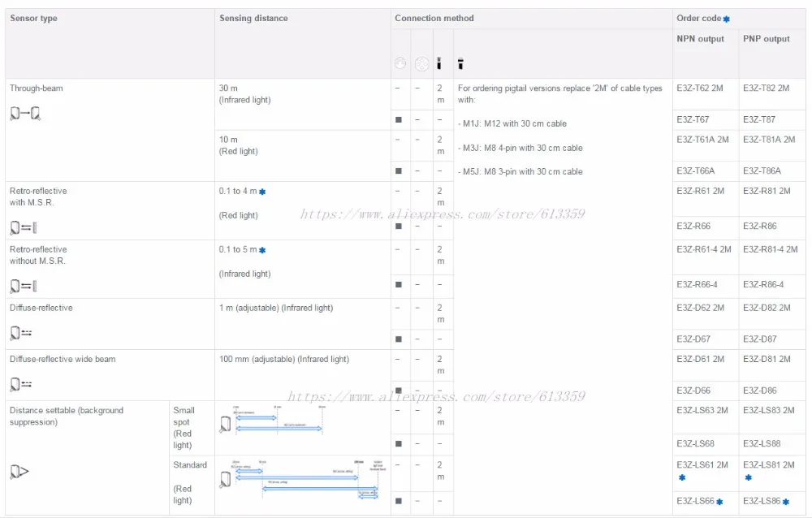
Task: Select the 10 m (Red light) cell
Action: pos(302,155)
